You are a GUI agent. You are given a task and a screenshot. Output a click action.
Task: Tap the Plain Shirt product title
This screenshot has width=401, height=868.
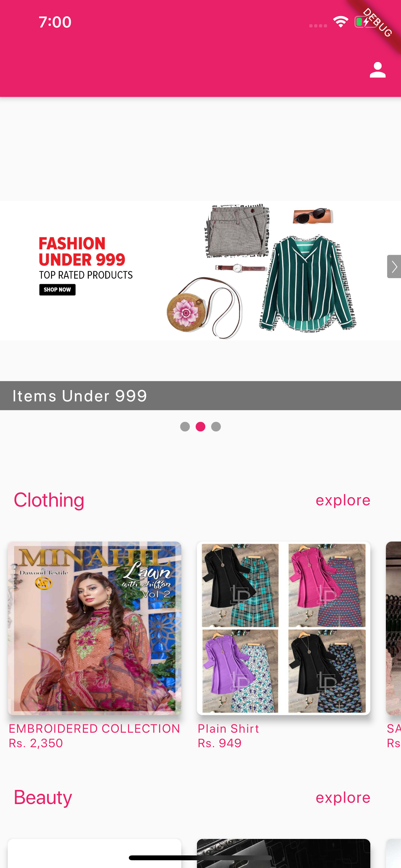click(229, 728)
